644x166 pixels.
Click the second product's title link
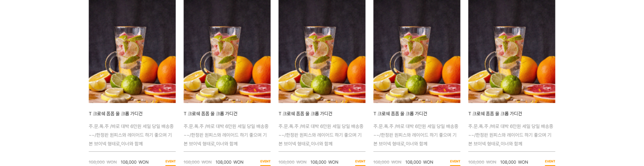click(x=210, y=114)
